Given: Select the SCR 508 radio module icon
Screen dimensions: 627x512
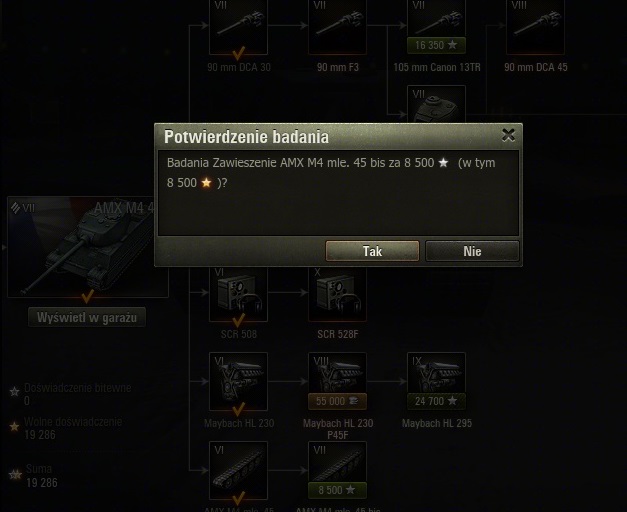Looking at the screenshot, I should pyautogui.click(x=238, y=294).
